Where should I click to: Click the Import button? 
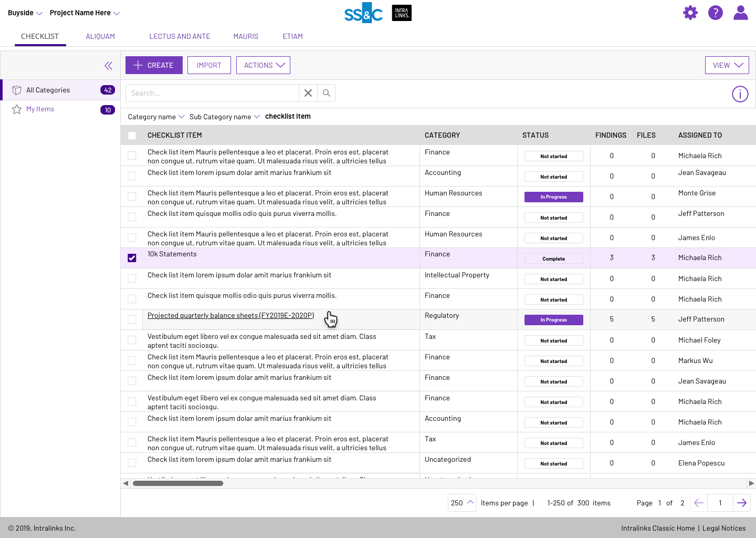[x=209, y=65]
